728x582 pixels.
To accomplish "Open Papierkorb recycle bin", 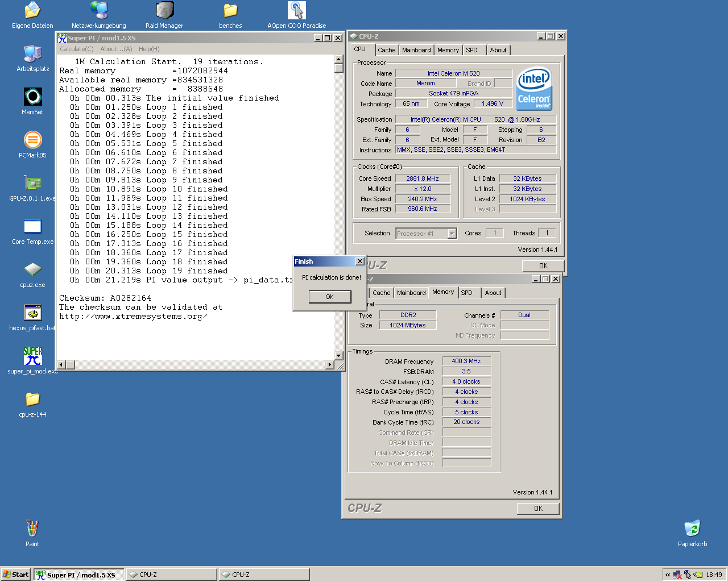I will [x=692, y=534].
